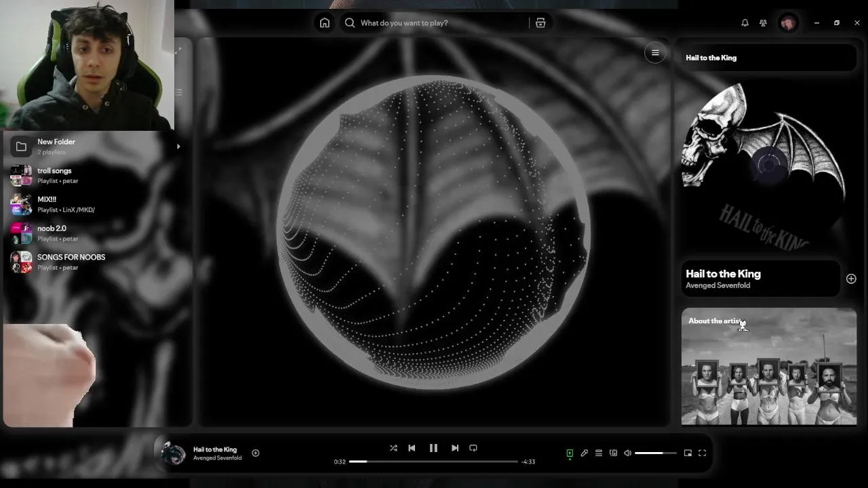Go to Spotify Home

(325, 23)
